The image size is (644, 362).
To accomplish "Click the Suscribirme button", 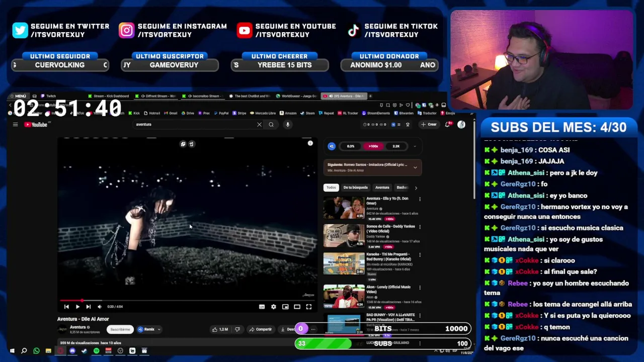I will [120, 329].
